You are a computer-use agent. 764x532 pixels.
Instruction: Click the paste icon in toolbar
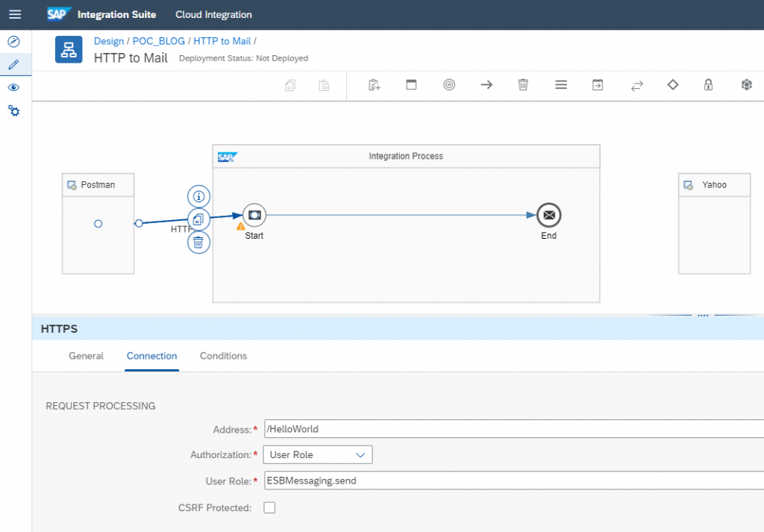[x=324, y=85]
